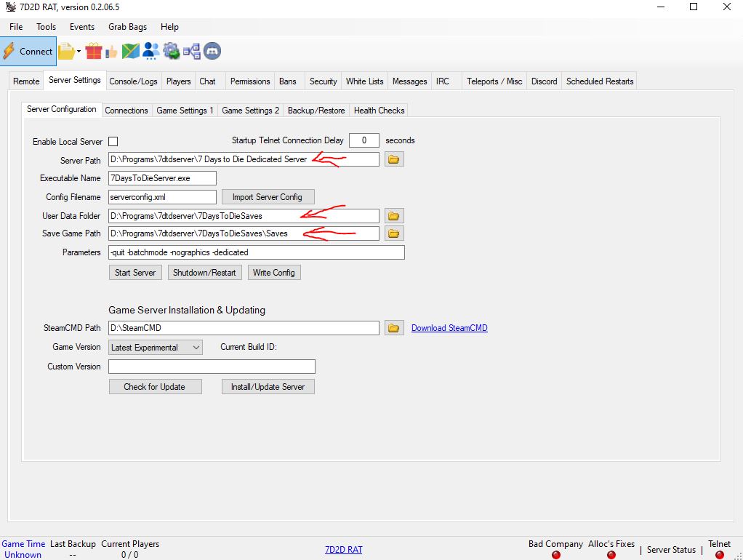Switch to the Permissions tab
743x560 pixels.
[250, 81]
